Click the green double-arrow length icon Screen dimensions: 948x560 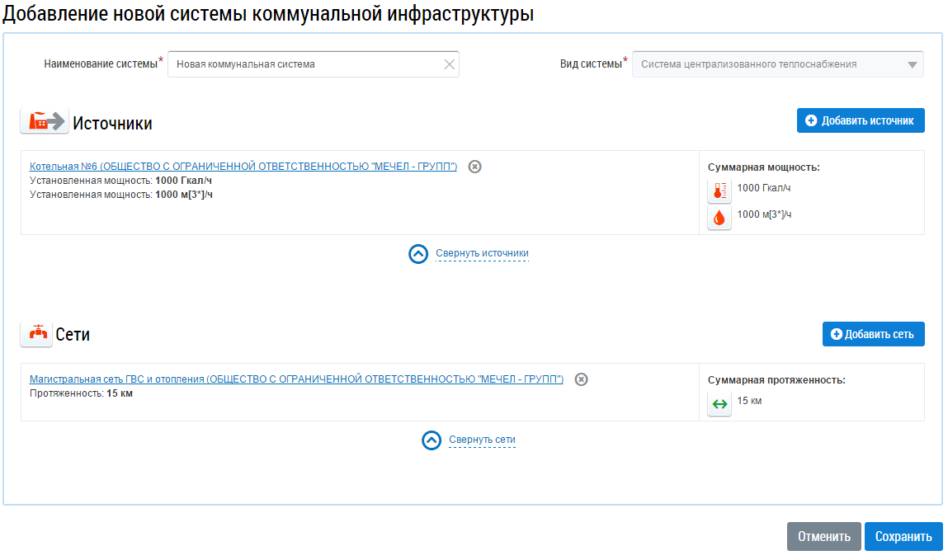(719, 404)
